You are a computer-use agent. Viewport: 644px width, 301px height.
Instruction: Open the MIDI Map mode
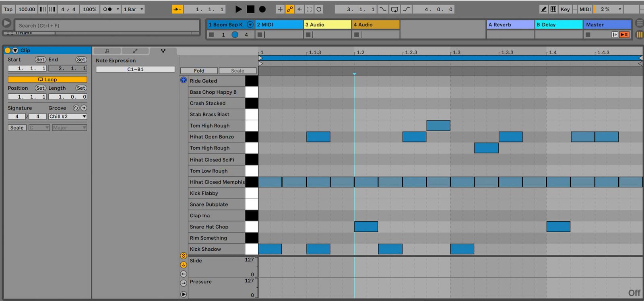click(585, 9)
